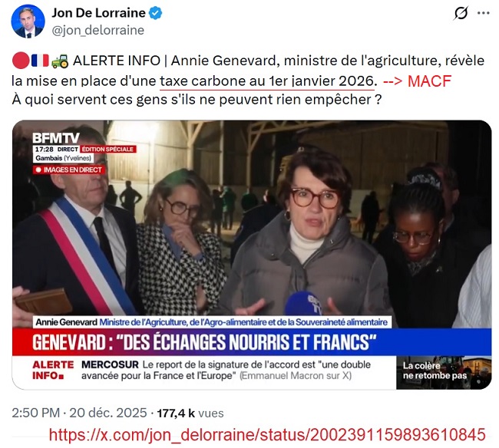Viewport: 499px width, 448px height.
Task: Open the BFMTV video thumbnail
Action: (252, 255)
